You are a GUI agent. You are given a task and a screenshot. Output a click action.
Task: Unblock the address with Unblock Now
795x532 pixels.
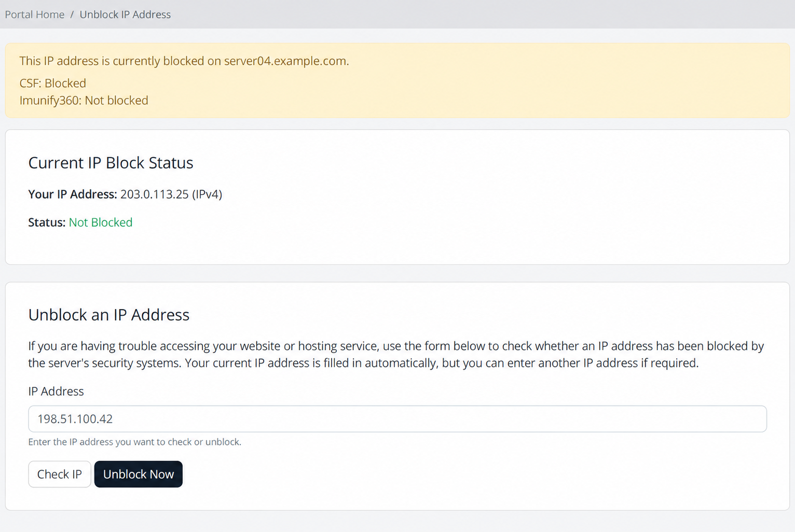click(x=139, y=474)
